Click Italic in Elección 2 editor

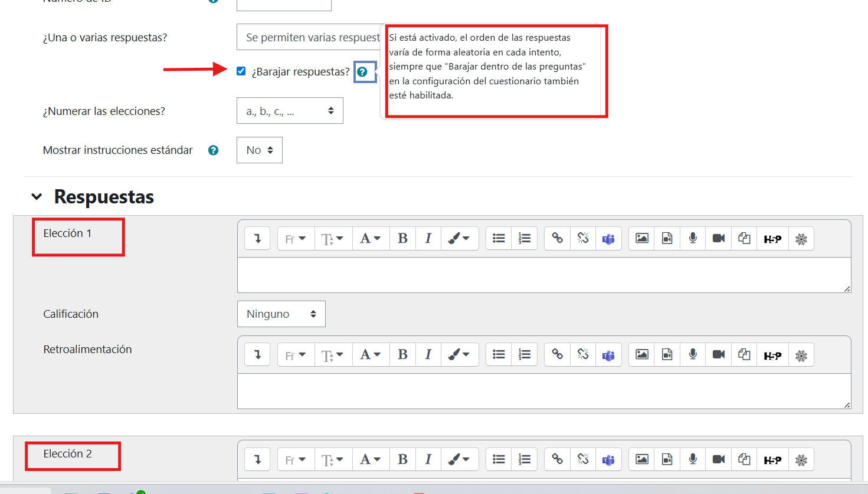click(x=428, y=459)
